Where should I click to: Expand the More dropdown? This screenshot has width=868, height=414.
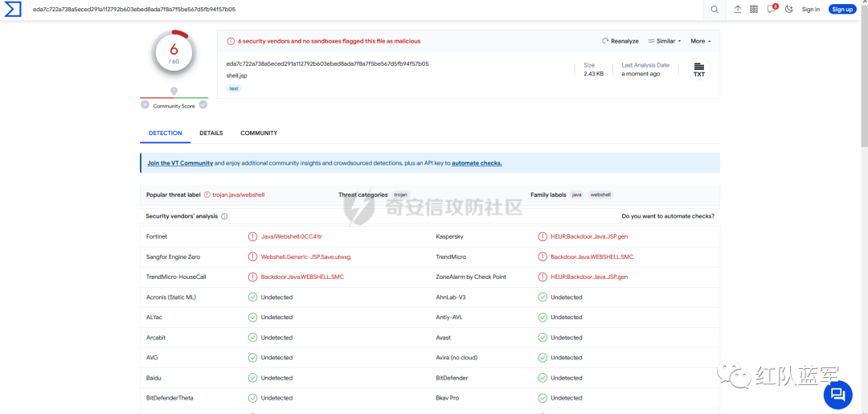(x=700, y=41)
